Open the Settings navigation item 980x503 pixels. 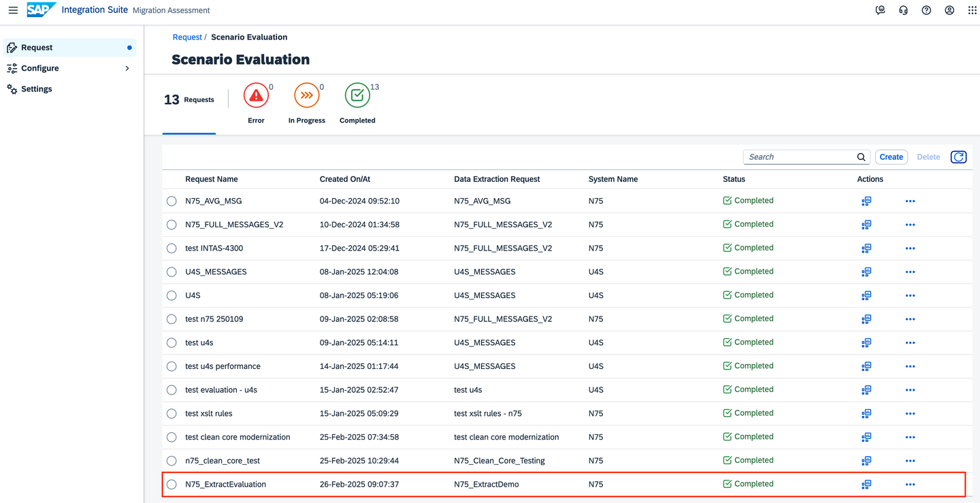(x=68, y=89)
